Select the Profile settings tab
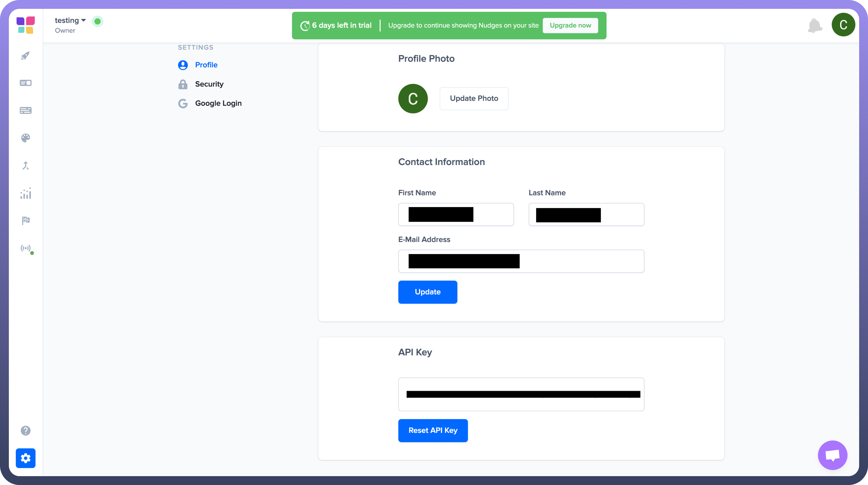 coord(206,65)
